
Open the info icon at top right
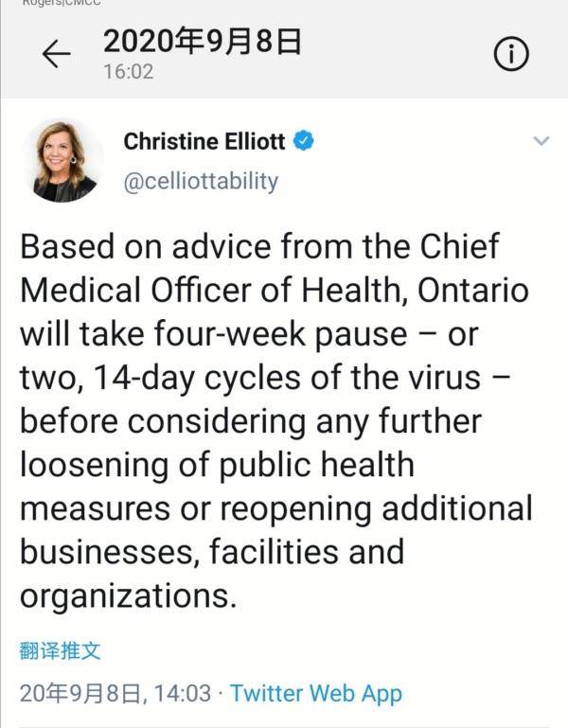pyautogui.click(x=510, y=56)
